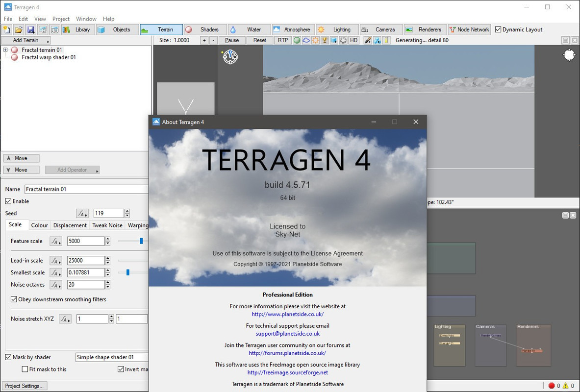Switch to the Lighting layout
This screenshot has height=392, width=580.
coord(337,29)
